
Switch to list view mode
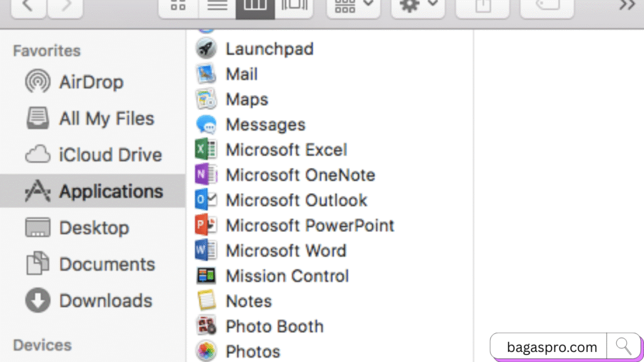tap(217, 6)
